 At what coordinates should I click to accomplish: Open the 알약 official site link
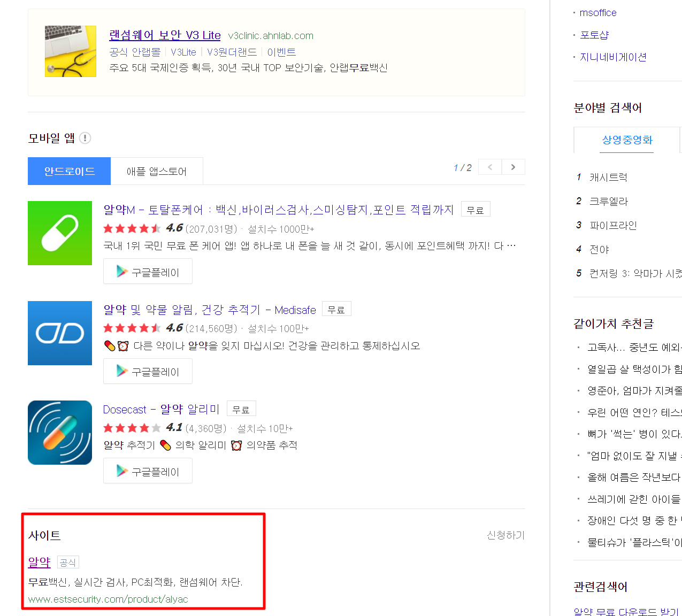[x=40, y=562]
